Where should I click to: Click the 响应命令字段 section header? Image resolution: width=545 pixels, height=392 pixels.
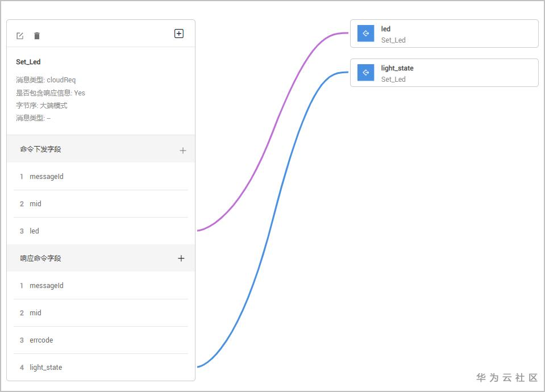41,258
